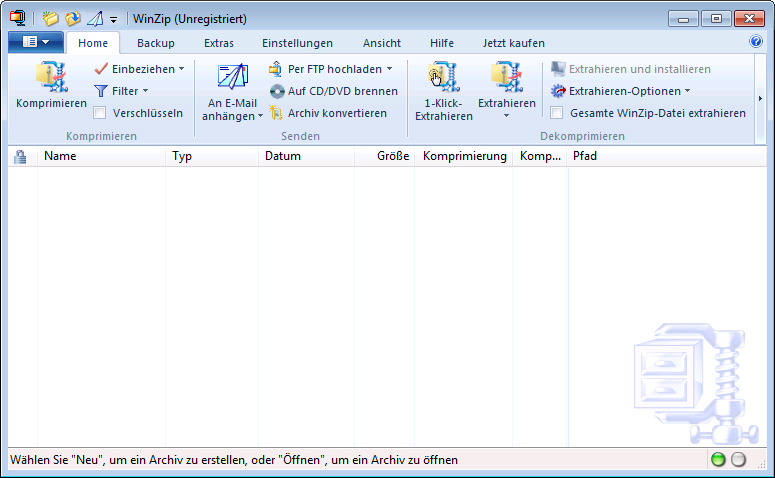Sort by the Größe column header
Viewport: 775px width, 478px height.
click(384, 156)
